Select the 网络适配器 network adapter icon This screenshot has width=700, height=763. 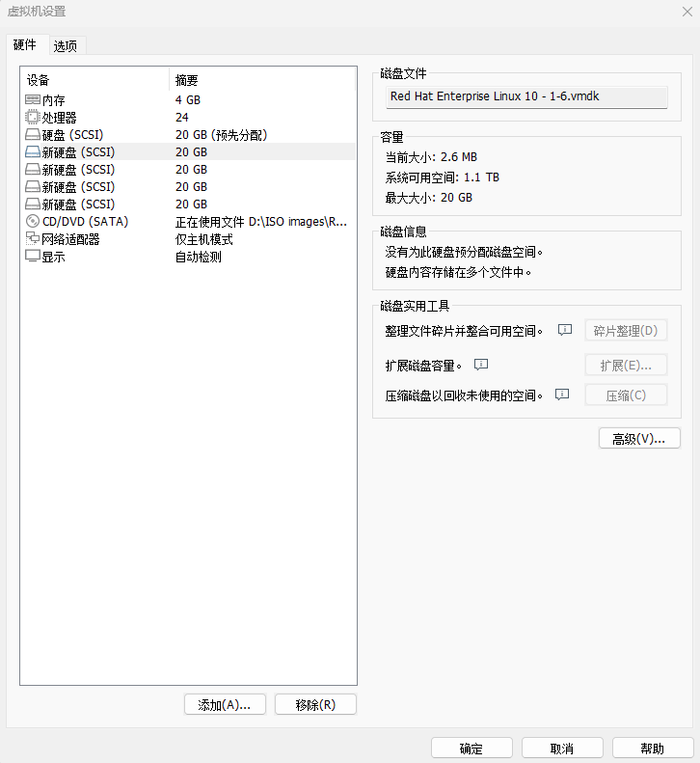click(32, 238)
